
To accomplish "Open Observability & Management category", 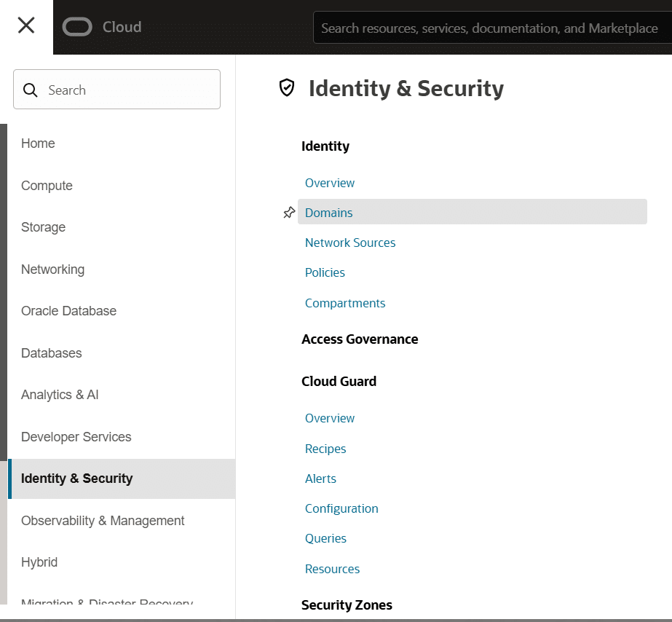I will [103, 521].
